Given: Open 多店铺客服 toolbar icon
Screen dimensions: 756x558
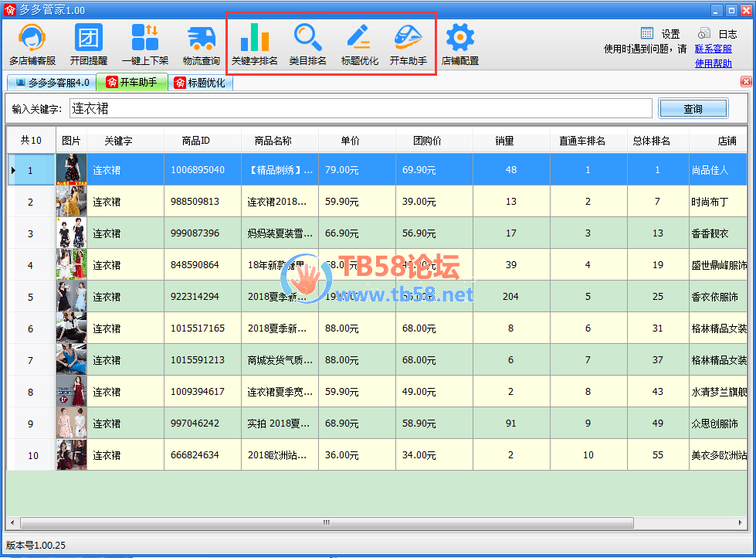Looking at the screenshot, I should [x=32, y=44].
